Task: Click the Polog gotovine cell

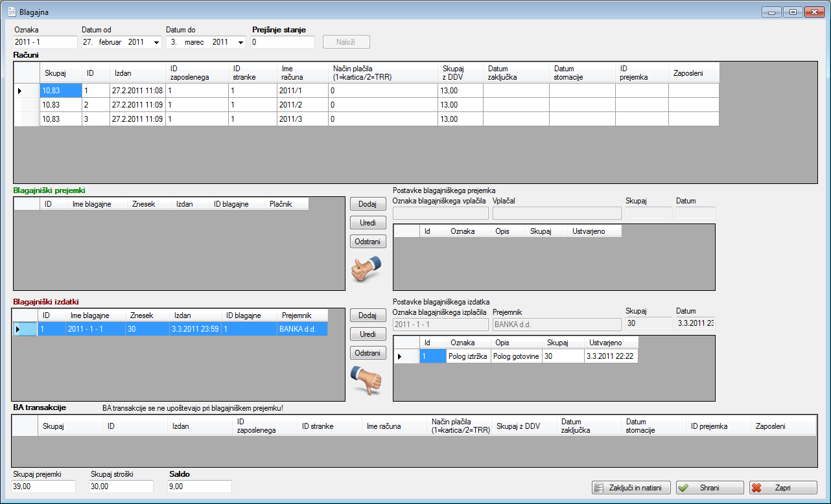Action: [x=517, y=356]
